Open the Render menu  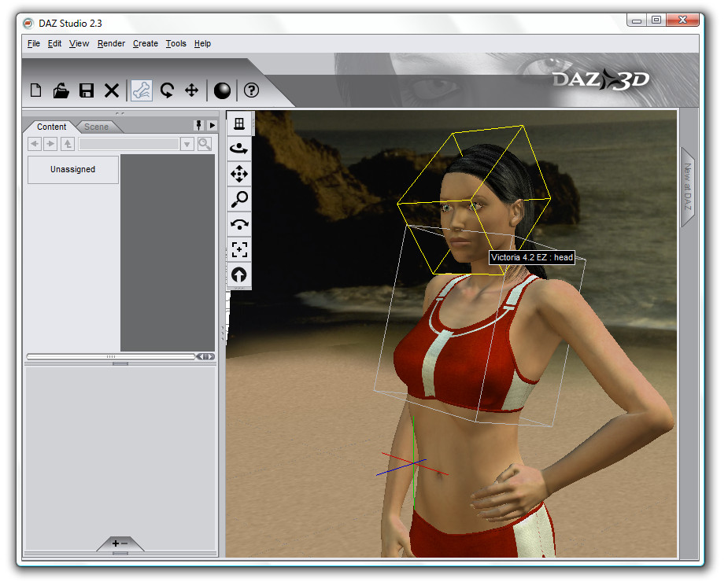point(111,43)
